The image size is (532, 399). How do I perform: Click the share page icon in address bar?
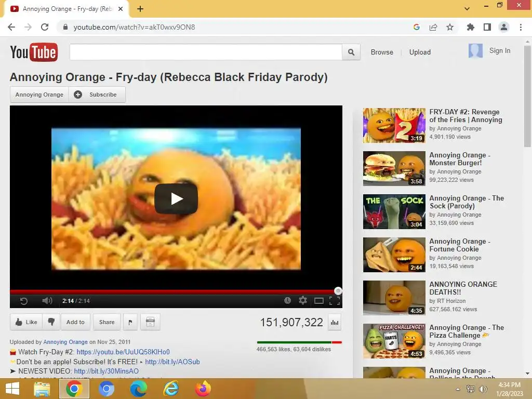[x=433, y=27]
